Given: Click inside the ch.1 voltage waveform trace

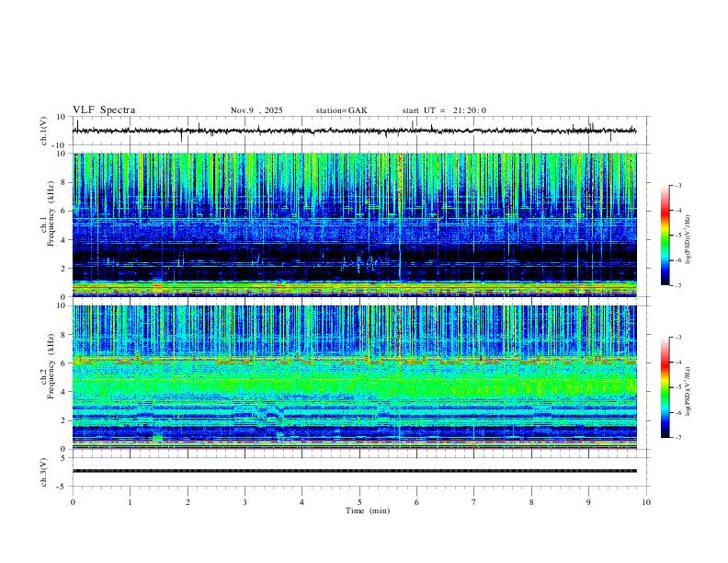Looking at the screenshot, I should pyautogui.click(x=354, y=131).
